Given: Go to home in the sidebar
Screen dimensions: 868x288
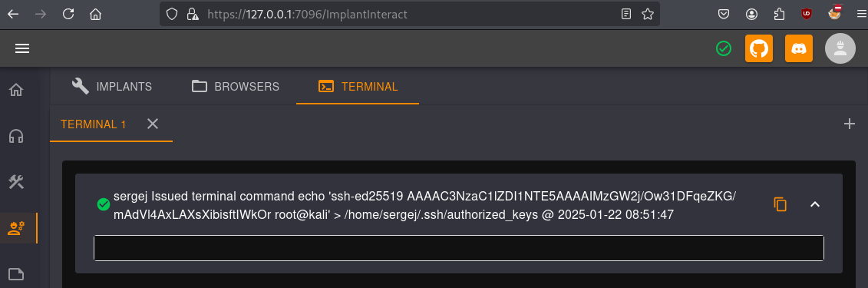Looking at the screenshot, I should click(16, 89).
